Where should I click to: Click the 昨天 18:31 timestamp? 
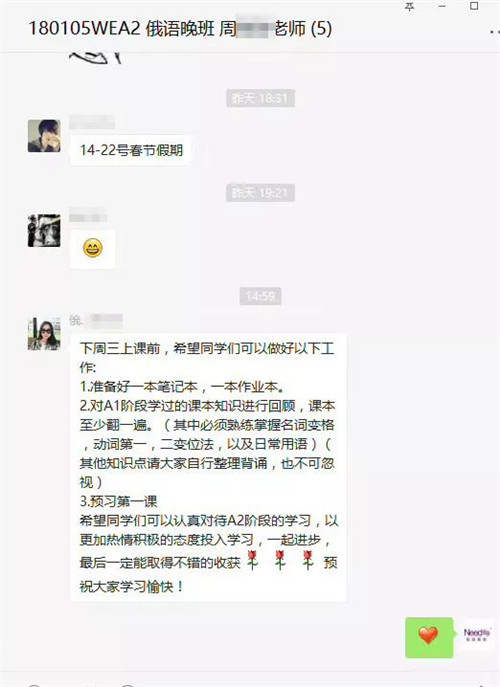(260, 98)
